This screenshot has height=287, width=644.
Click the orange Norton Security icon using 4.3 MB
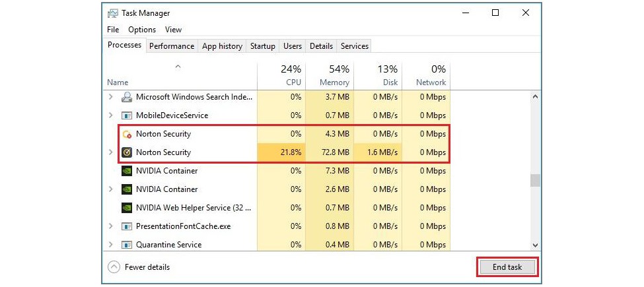click(127, 134)
